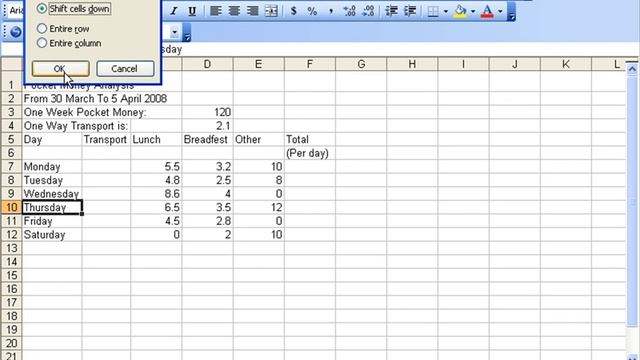Select column K header

pyautogui.click(x=566, y=64)
